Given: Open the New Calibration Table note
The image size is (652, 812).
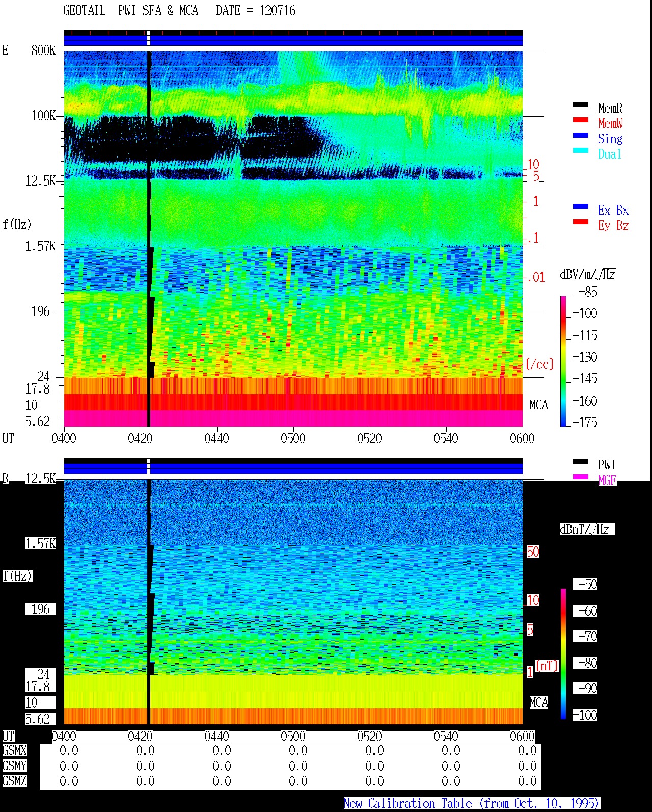Looking at the screenshot, I should pyautogui.click(x=472, y=804).
